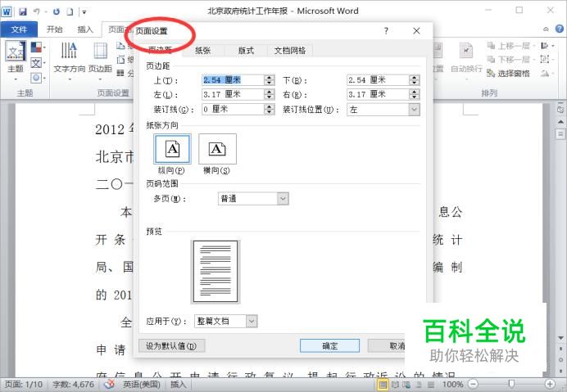Click the 下 bottom margin spinner arrows

(x=414, y=80)
